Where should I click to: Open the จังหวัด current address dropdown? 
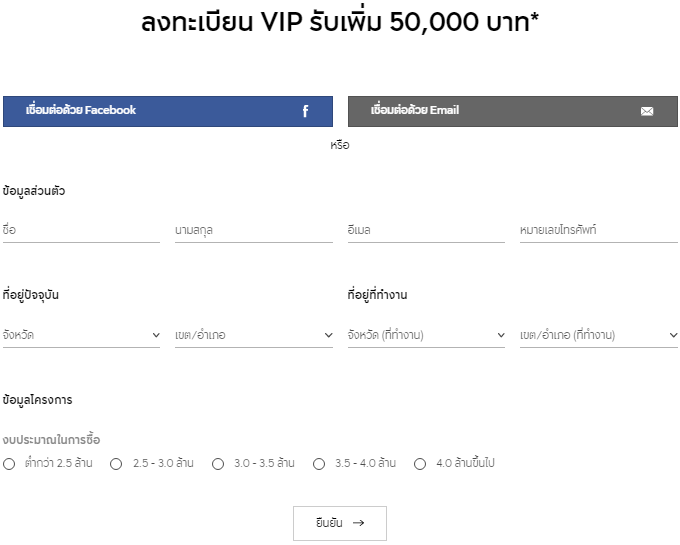81,335
